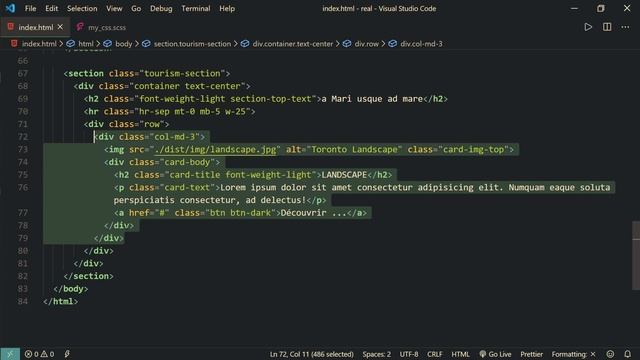Image resolution: width=640 pixels, height=360 pixels.
Task: Open the Help menu
Action: pyautogui.click(x=227, y=9)
